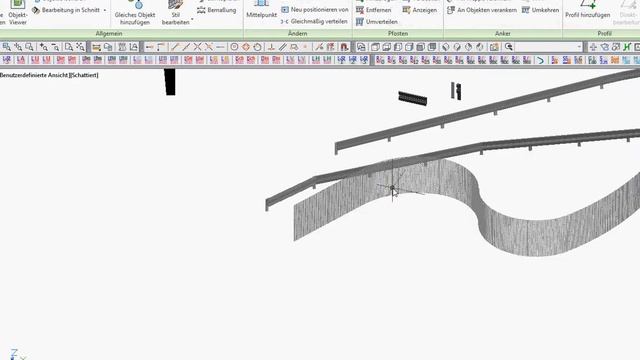The width and height of the screenshot is (640, 360).
Task: Toggle the perpendicular object snap icon
Action: coord(271,47)
